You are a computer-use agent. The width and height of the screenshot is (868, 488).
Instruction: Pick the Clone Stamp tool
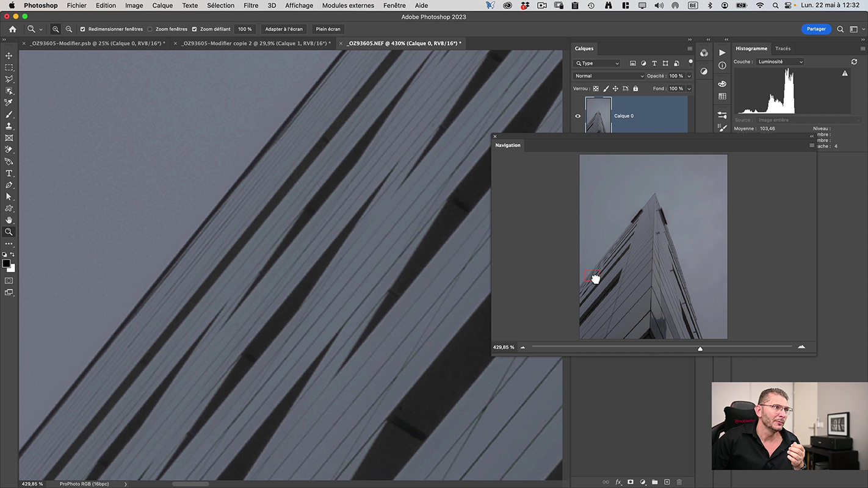coord(9,126)
